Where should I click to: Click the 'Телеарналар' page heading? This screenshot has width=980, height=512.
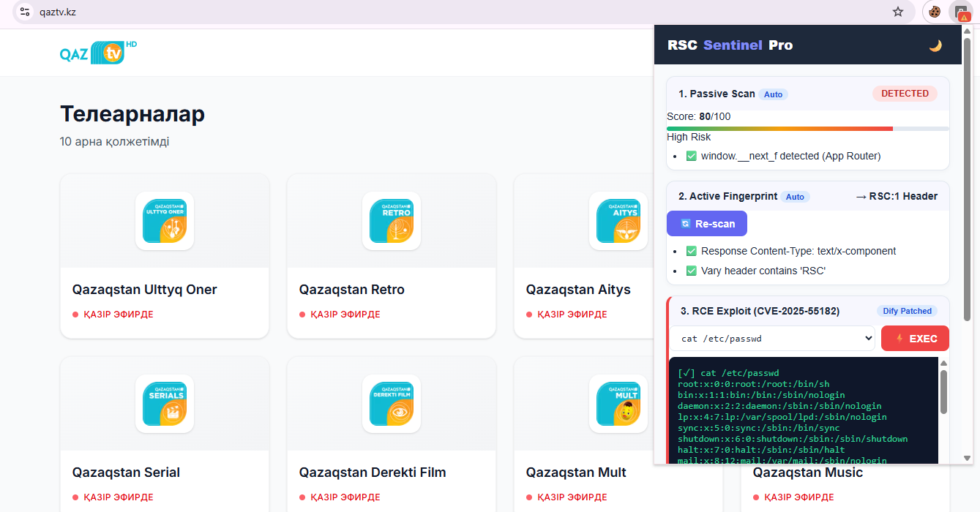click(x=132, y=114)
